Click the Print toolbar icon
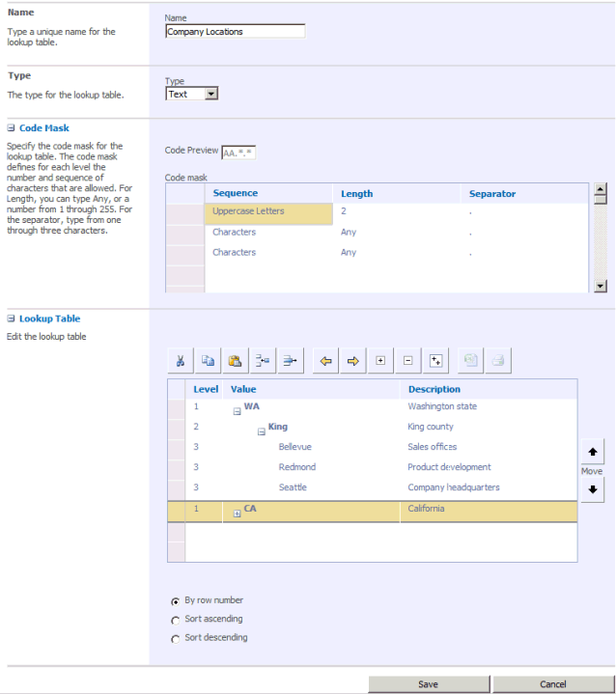This screenshot has height=694, width=616. click(498, 361)
